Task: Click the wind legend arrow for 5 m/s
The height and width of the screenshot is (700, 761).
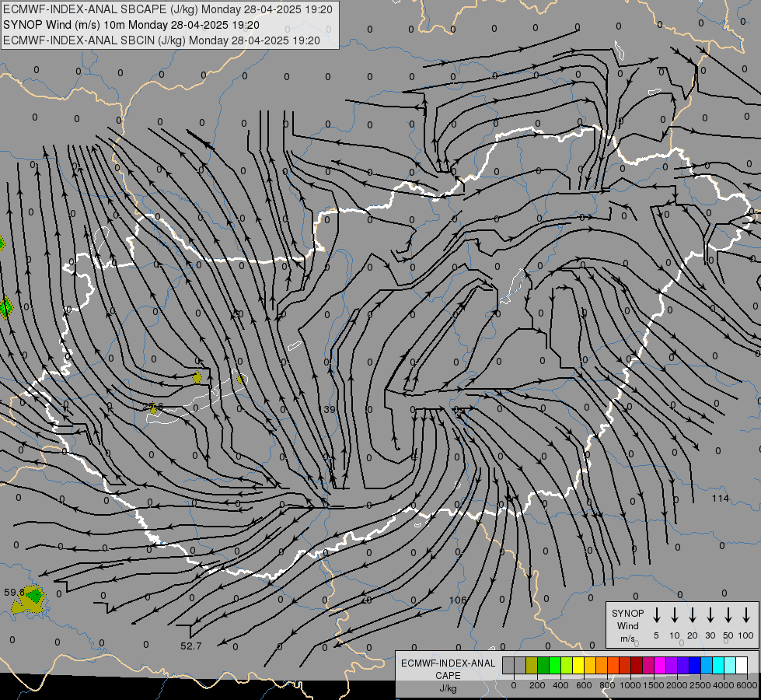Action: point(657,615)
